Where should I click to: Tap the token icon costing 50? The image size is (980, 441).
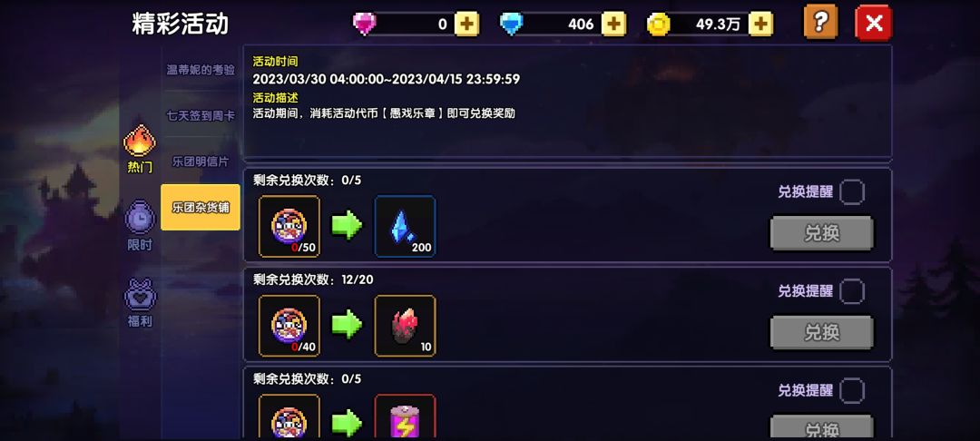[x=289, y=226]
